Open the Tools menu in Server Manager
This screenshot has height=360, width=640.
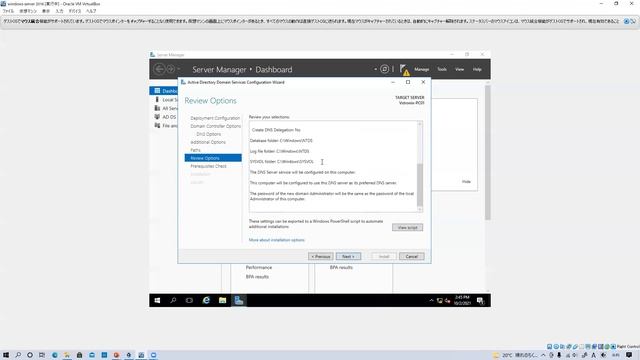tap(442, 69)
